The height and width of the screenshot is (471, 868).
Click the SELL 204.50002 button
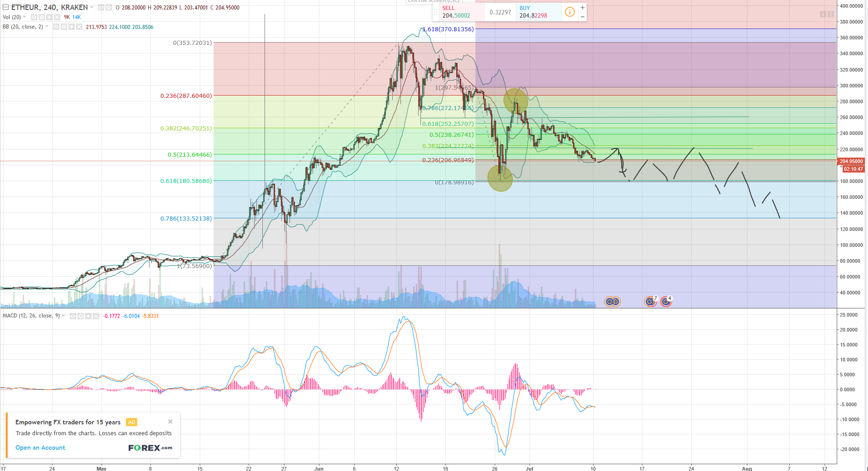point(458,12)
